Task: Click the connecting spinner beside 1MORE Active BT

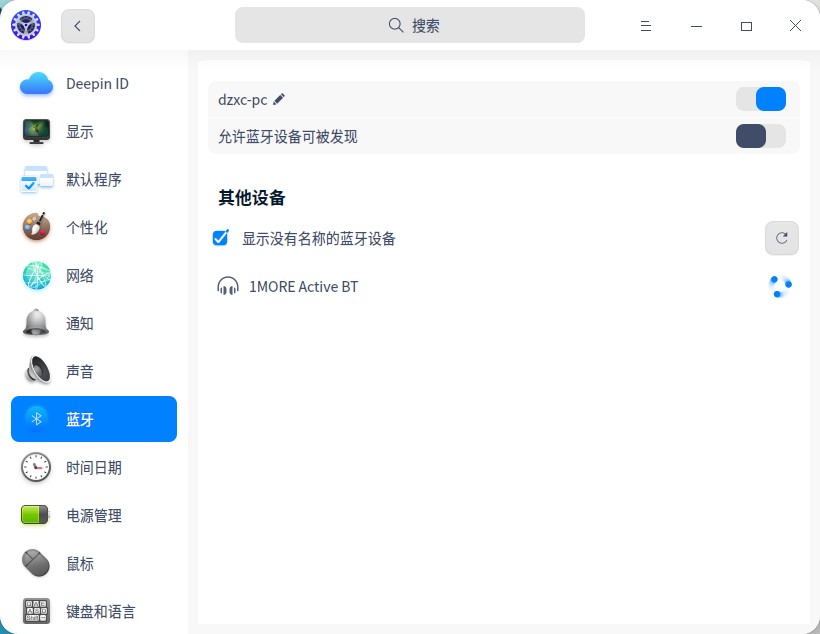Action: coord(780,286)
